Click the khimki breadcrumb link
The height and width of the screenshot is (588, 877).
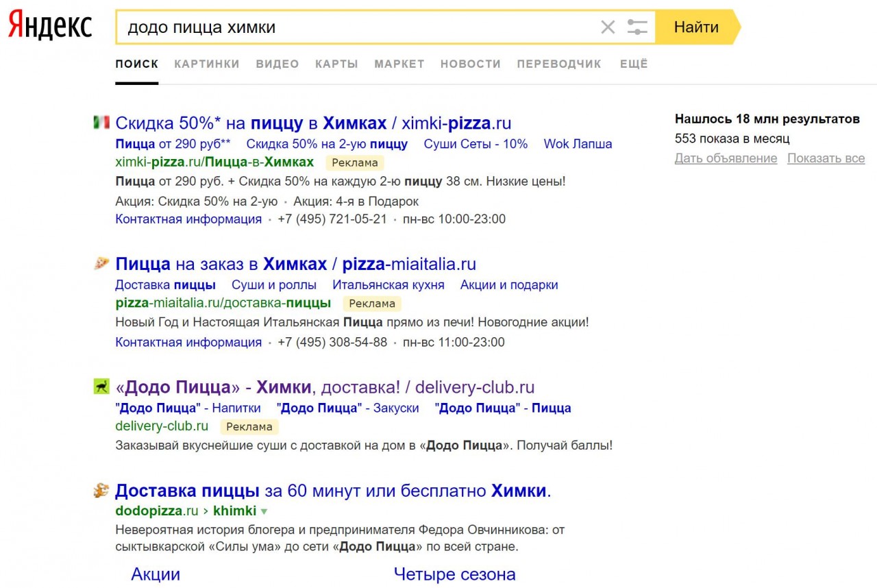tap(235, 511)
